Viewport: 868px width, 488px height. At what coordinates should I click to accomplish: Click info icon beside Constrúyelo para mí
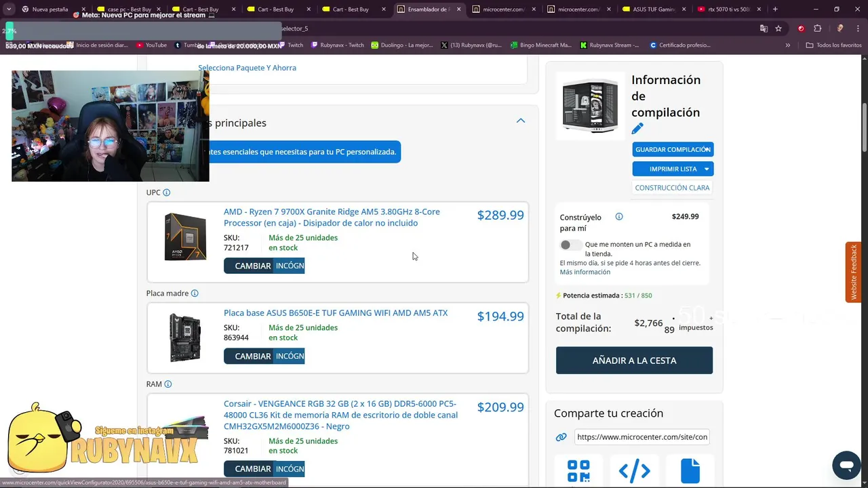pos(619,217)
